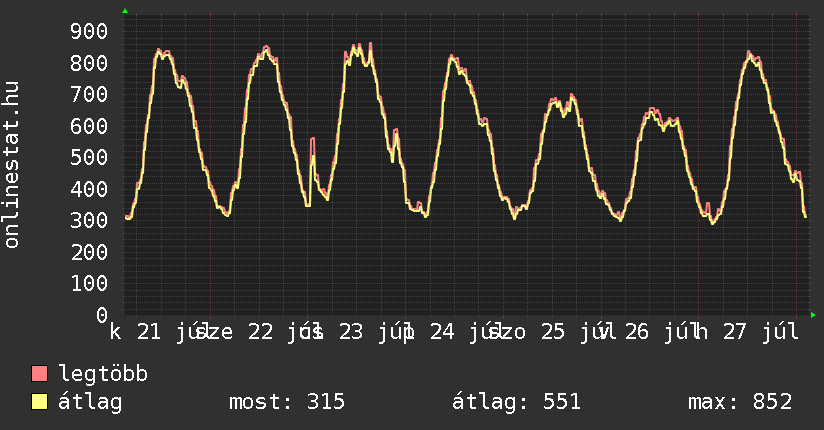Image resolution: width=824 pixels, height=430 pixels.
Task: Click the 400 y-axis label
Action: pyautogui.click(x=89, y=189)
